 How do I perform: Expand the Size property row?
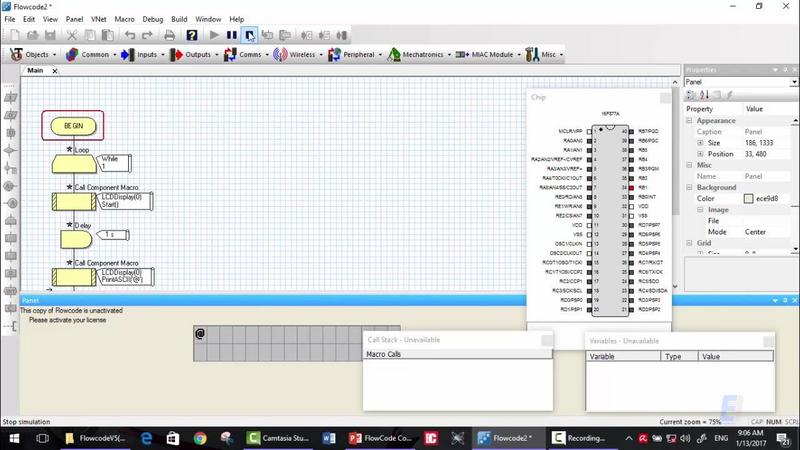[x=701, y=143]
